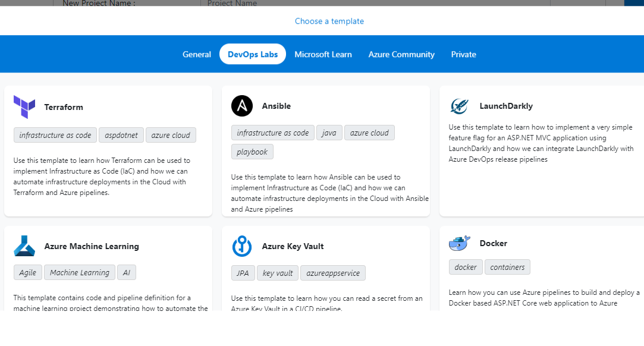This screenshot has width=644, height=346.
Task: Open the Private templates tab
Action: (x=463, y=54)
